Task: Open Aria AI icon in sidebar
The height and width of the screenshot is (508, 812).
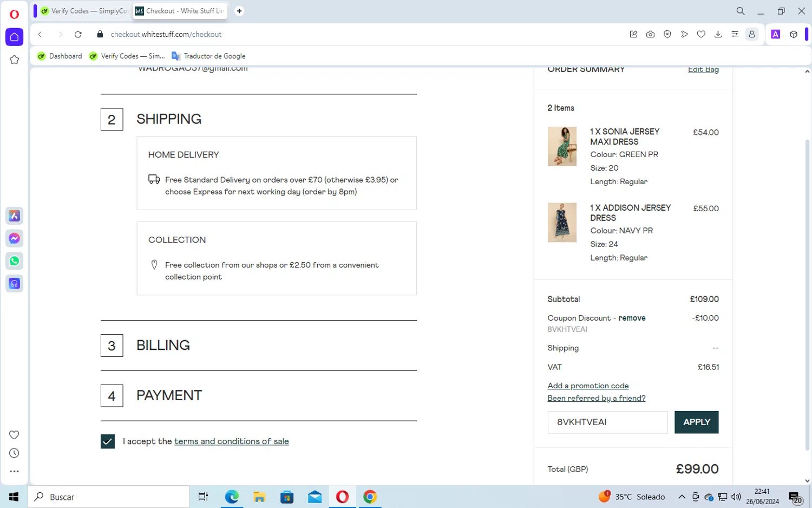Action: (15, 216)
